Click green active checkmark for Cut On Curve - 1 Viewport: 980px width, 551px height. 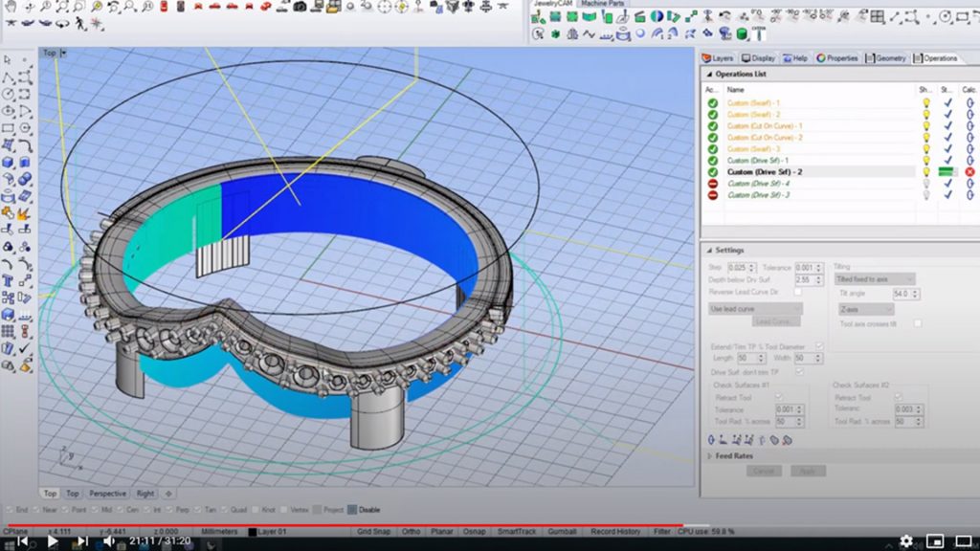click(712, 126)
